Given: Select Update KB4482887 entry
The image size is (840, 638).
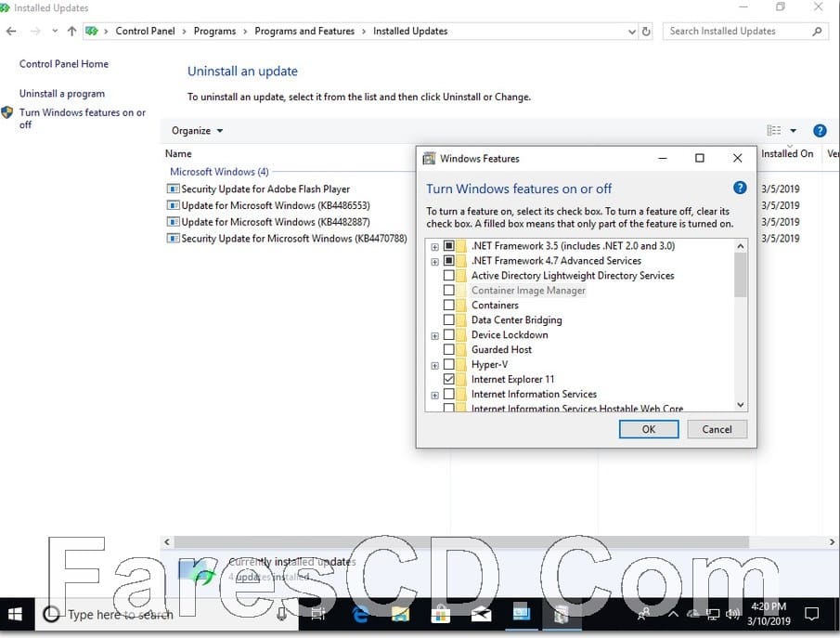Looking at the screenshot, I should point(276,222).
